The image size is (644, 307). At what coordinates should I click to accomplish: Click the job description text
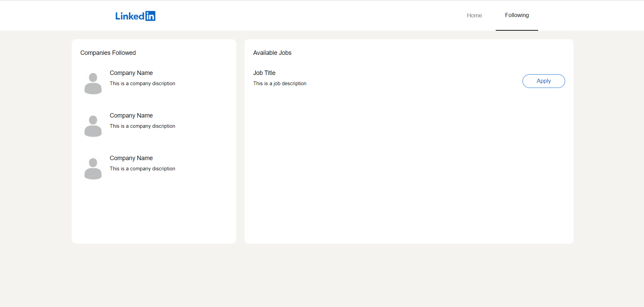click(280, 83)
